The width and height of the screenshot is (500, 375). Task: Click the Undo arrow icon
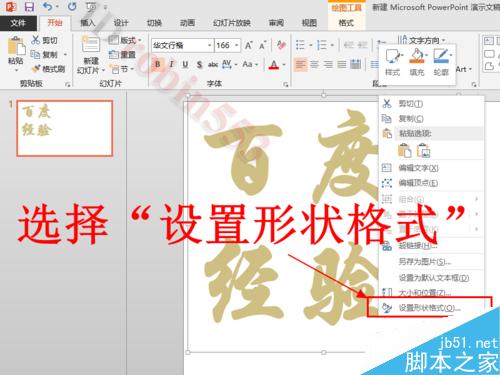tap(48, 6)
